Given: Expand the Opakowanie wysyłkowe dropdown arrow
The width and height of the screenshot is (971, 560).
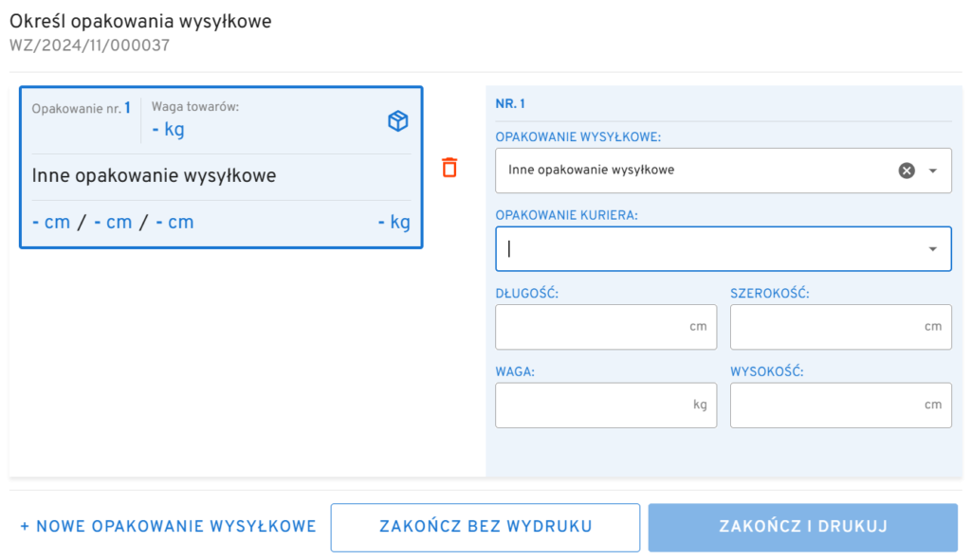Looking at the screenshot, I should coord(933,171).
